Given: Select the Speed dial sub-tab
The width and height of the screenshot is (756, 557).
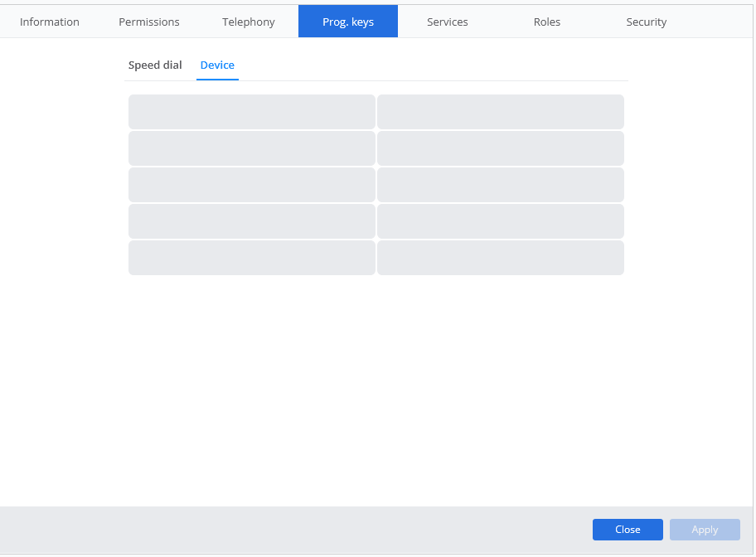Looking at the screenshot, I should click(155, 65).
